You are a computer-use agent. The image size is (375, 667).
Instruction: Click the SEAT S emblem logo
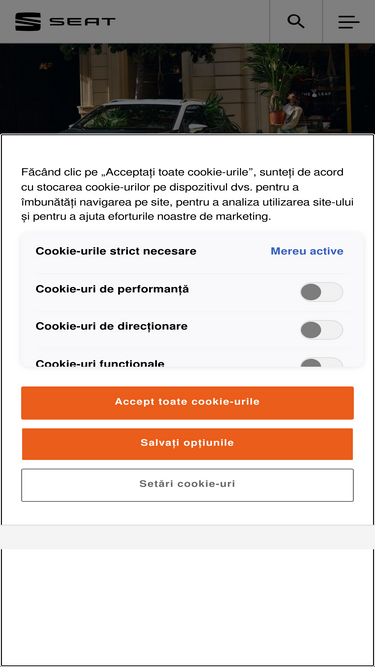click(28, 21)
